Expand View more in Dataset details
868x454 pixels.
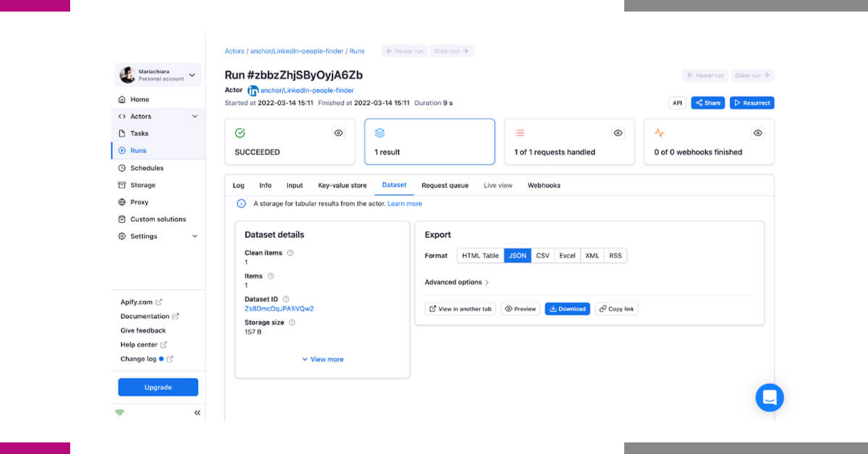[x=323, y=359]
